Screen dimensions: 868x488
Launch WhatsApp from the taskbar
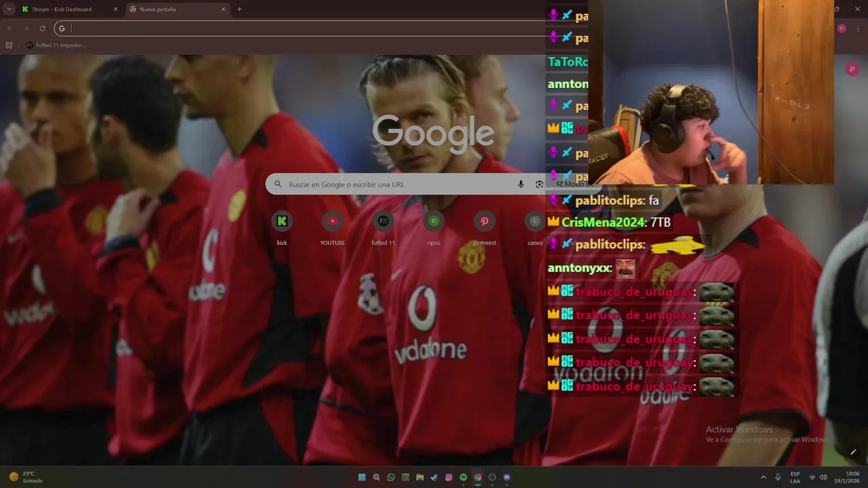coord(391,477)
